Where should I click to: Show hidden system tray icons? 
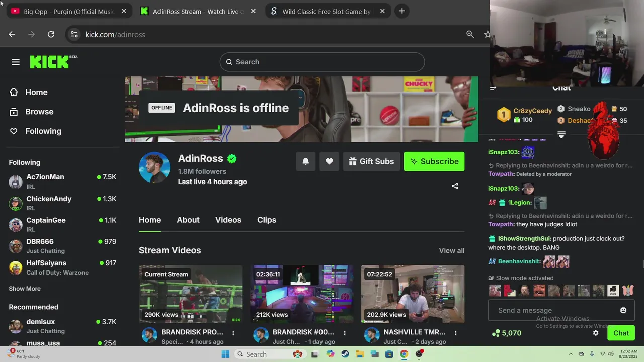(570, 354)
